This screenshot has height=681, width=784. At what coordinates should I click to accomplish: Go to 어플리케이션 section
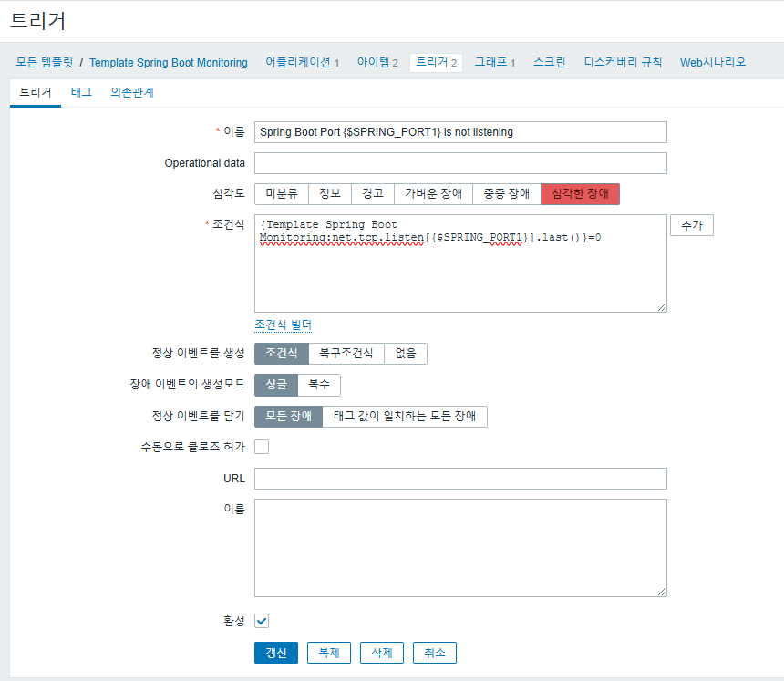pyautogui.click(x=302, y=63)
